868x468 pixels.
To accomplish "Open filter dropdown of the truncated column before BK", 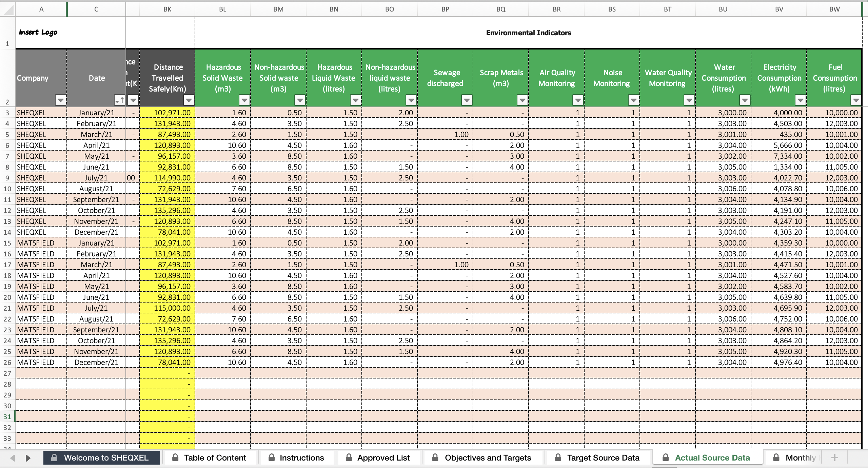I will (133, 100).
